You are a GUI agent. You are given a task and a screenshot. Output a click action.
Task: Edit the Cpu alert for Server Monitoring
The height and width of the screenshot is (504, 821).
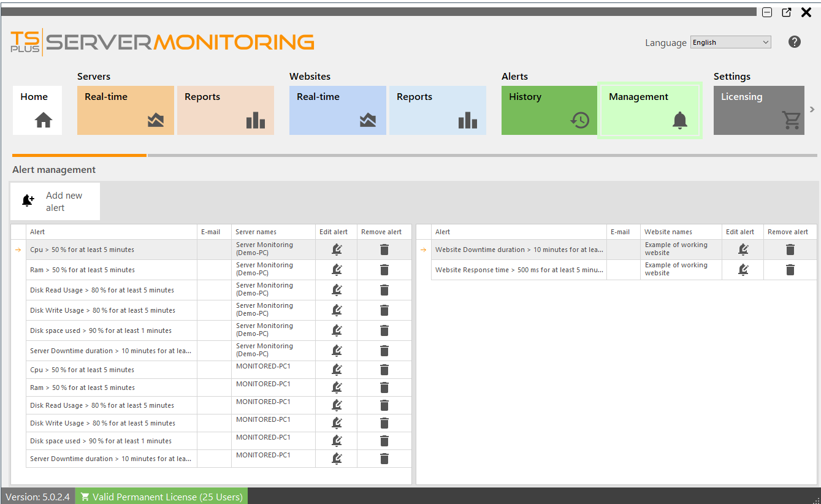[x=336, y=249]
